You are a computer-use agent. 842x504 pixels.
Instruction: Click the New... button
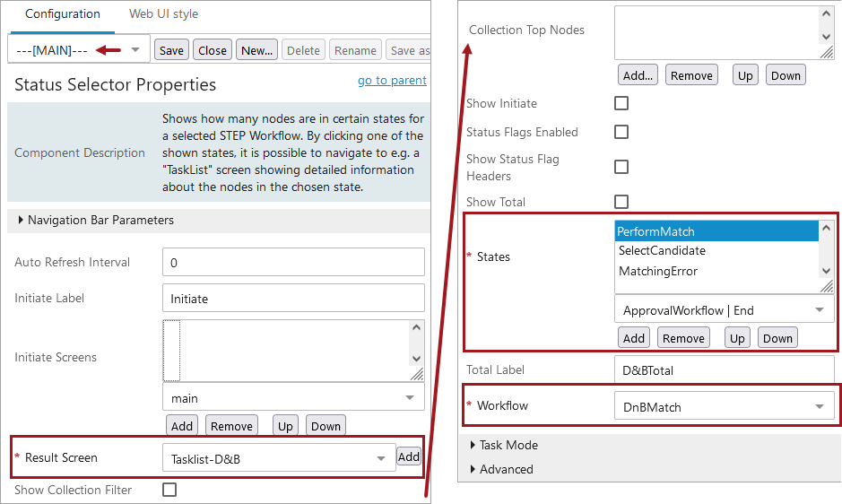coord(257,50)
